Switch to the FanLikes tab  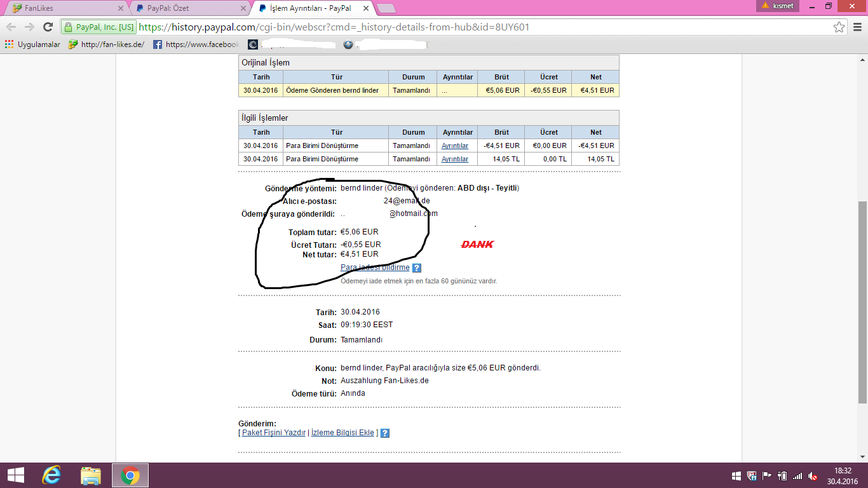pyautogui.click(x=64, y=8)
